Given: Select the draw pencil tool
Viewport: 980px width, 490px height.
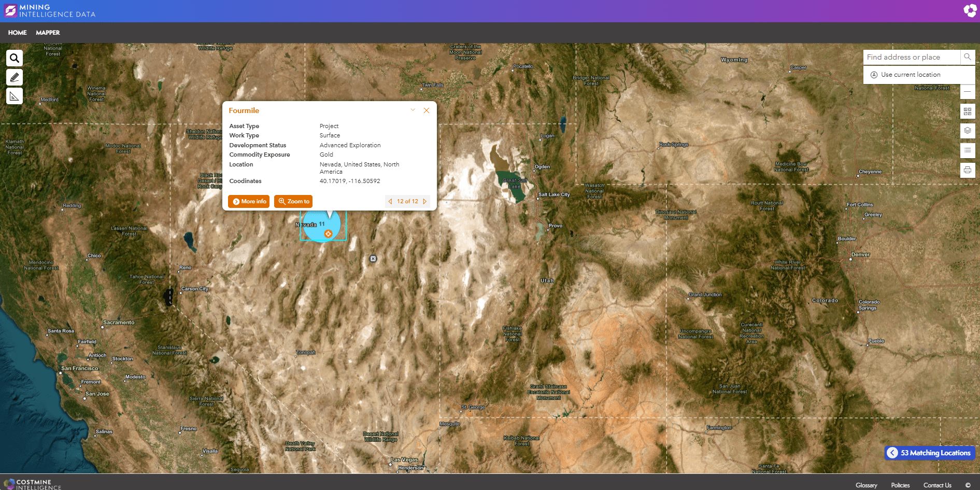Looking at the screenshot, I should pos(15,77).
